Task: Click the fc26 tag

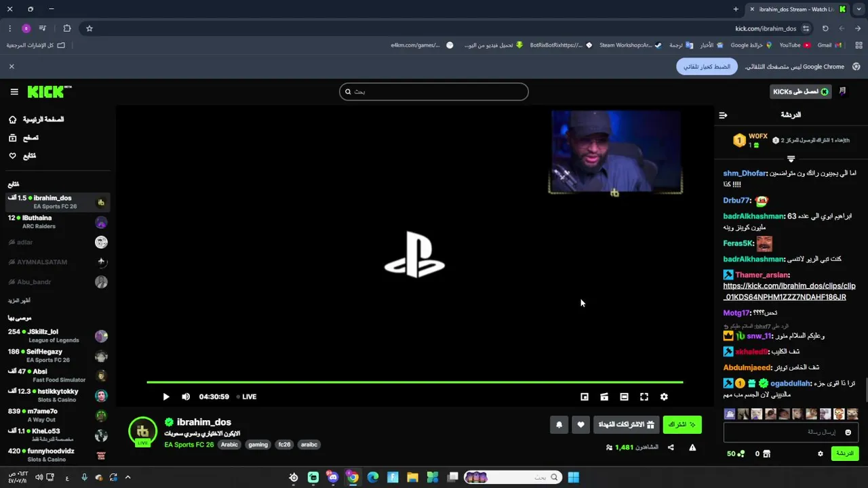Action: point(284,445)
